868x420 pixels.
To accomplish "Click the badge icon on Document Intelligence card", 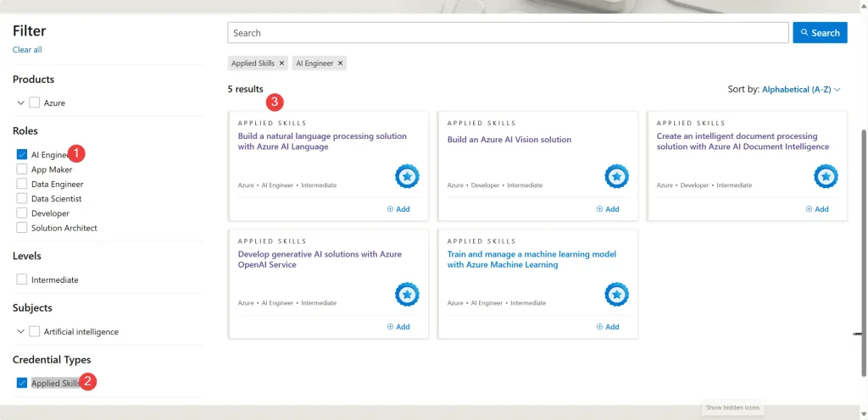I will tap(826, 176).
